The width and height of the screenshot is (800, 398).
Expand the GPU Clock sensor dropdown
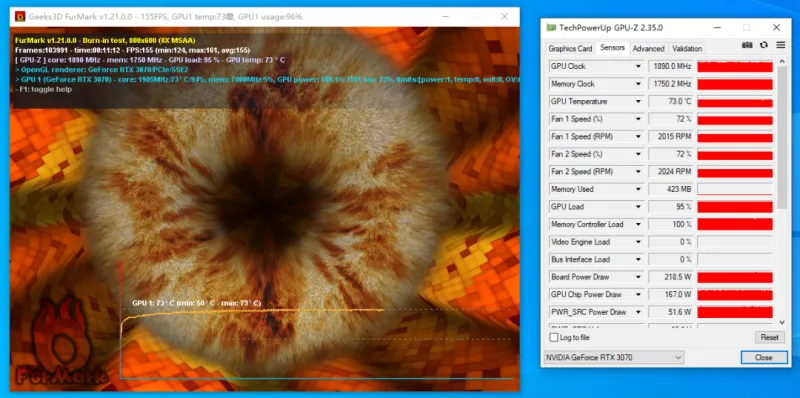[x=638, y=66]
